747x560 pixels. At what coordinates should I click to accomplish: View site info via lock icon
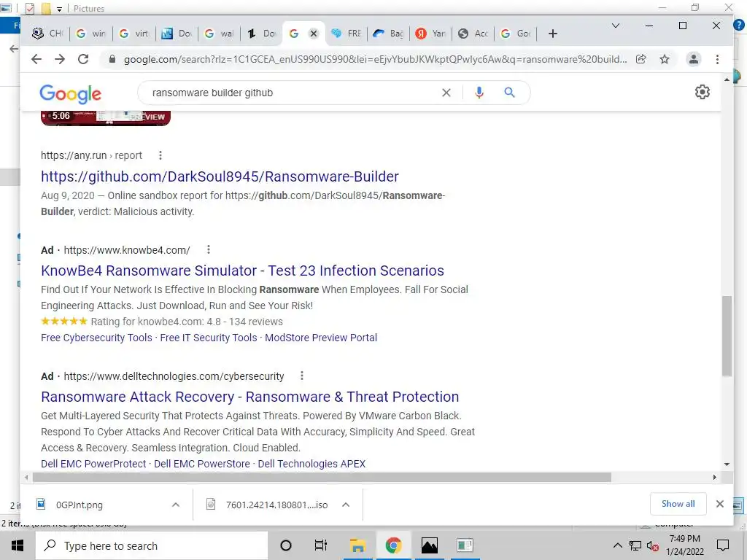(112, 59)
